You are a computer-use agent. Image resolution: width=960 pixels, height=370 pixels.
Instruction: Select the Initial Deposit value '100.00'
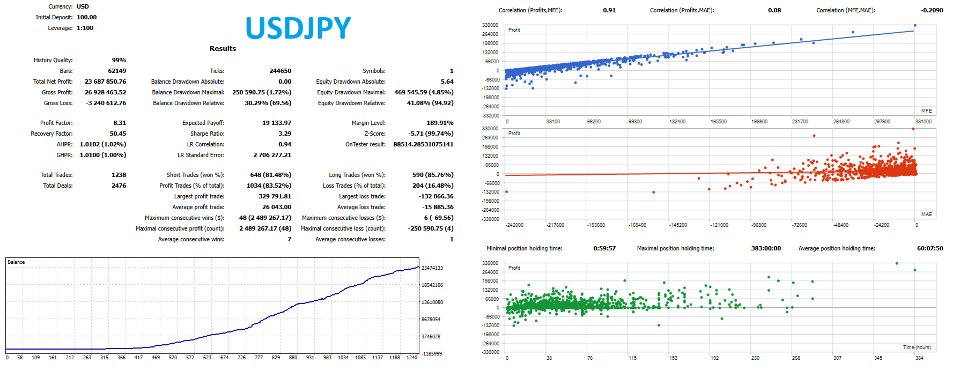click(x=88, y=17)
